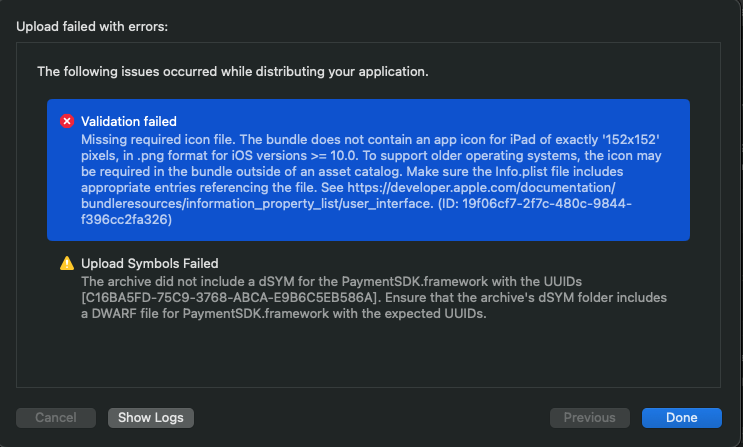This screenshot has width=743, height=447.
Task: Open the Show Logs button
Action: click(151, 418)
